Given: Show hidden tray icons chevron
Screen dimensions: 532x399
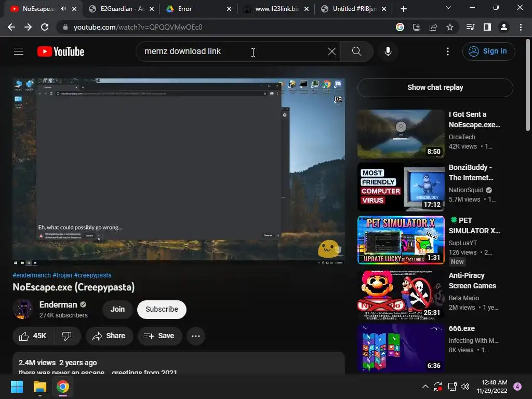Looking at the screenshot, I should pyautogui.click(x=425, y=387).
